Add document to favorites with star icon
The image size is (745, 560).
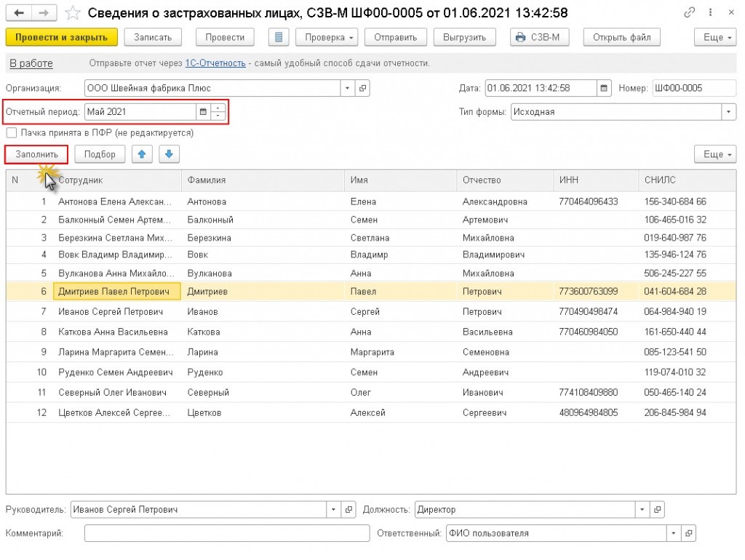tap(73, 13)
